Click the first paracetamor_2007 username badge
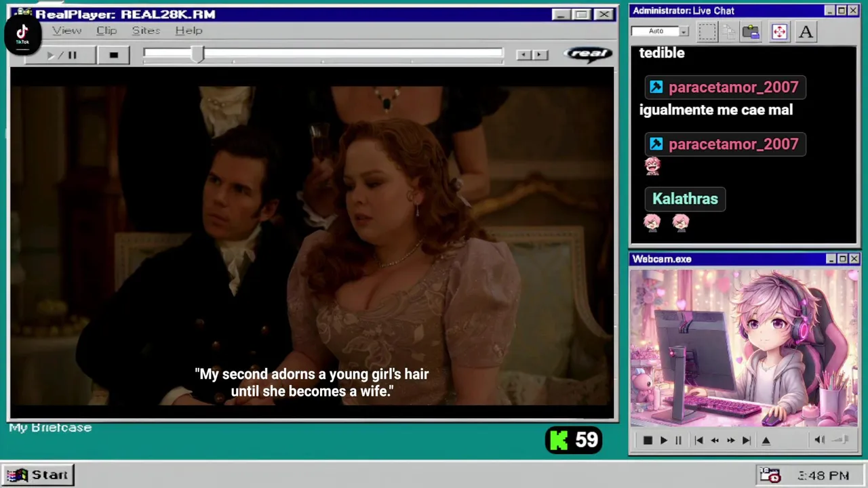 pyautogui.click(x=725, y=87)
